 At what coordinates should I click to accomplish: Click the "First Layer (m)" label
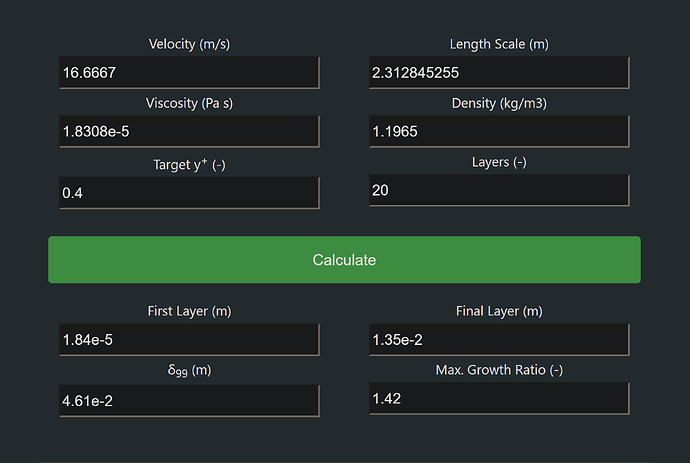tap(190, 311)
